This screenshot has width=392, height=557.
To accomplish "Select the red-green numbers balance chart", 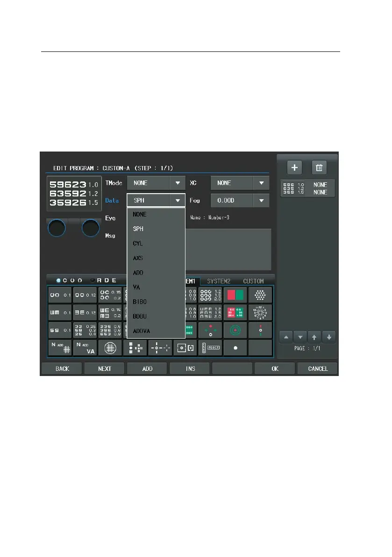I will 235,312.
